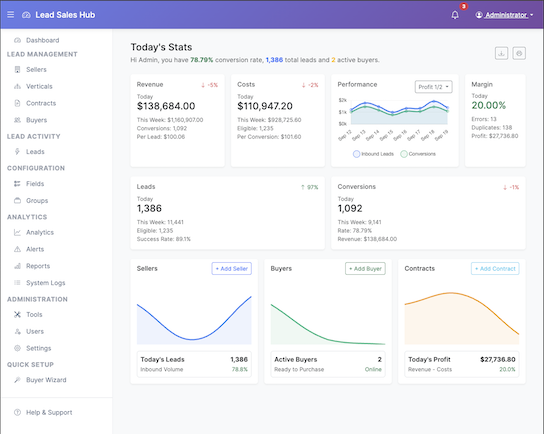Click the Leads 97% change indicator
Image resolution: width=544 pixels, height=434 pixels.
pos(309,187)
